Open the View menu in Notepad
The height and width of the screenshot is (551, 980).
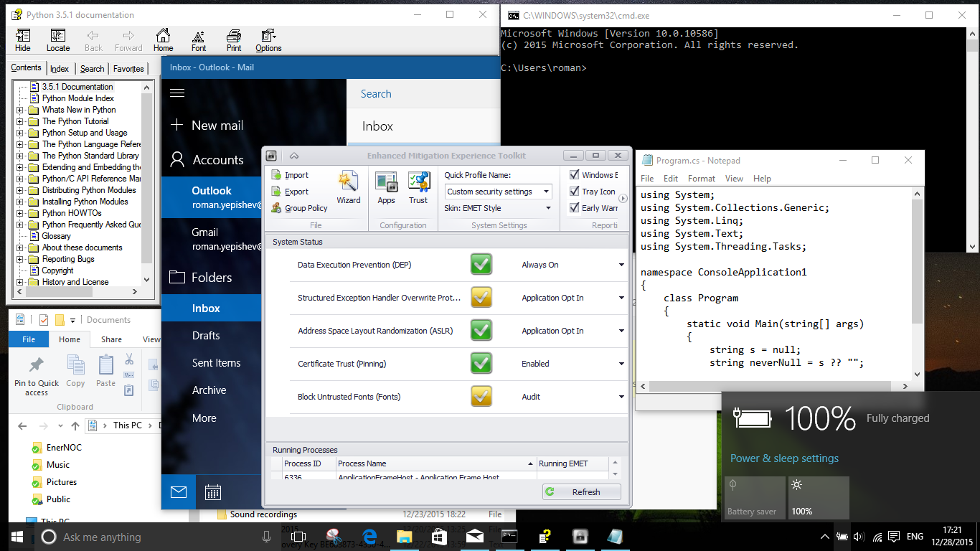coord(734,179)
